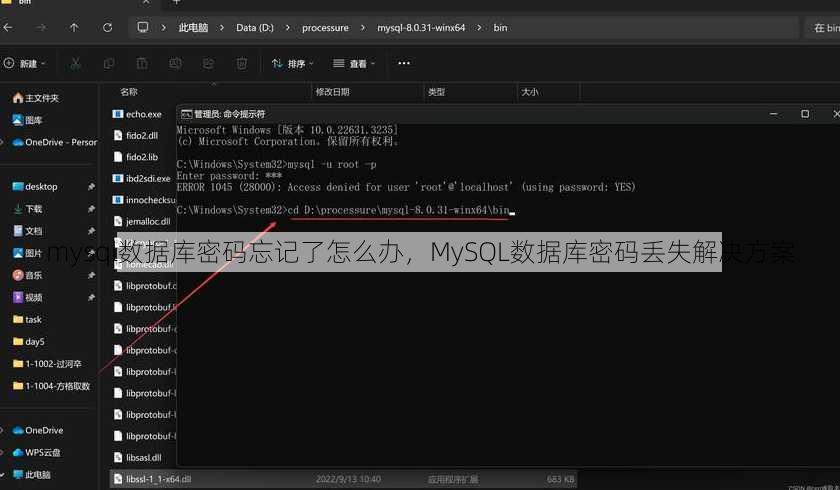Go up one folder level
This screenshot has height=490, width=840.
(74, 27)
